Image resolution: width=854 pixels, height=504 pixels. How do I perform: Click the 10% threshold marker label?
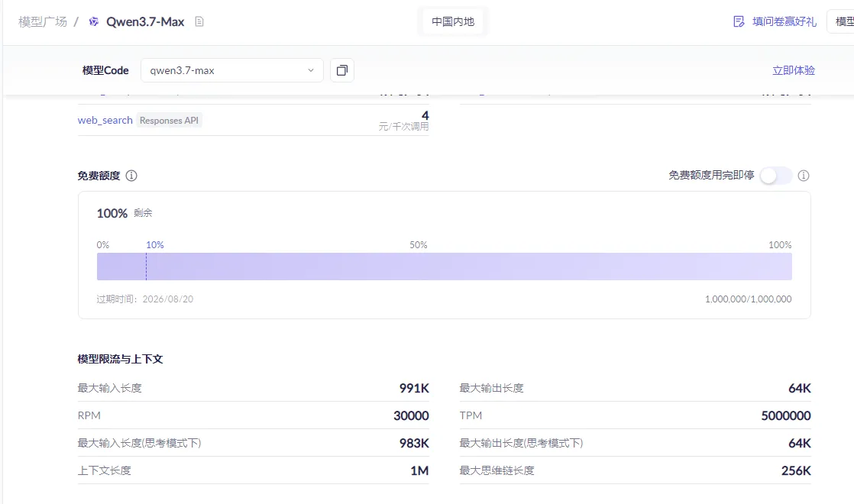tap(154, 245)
